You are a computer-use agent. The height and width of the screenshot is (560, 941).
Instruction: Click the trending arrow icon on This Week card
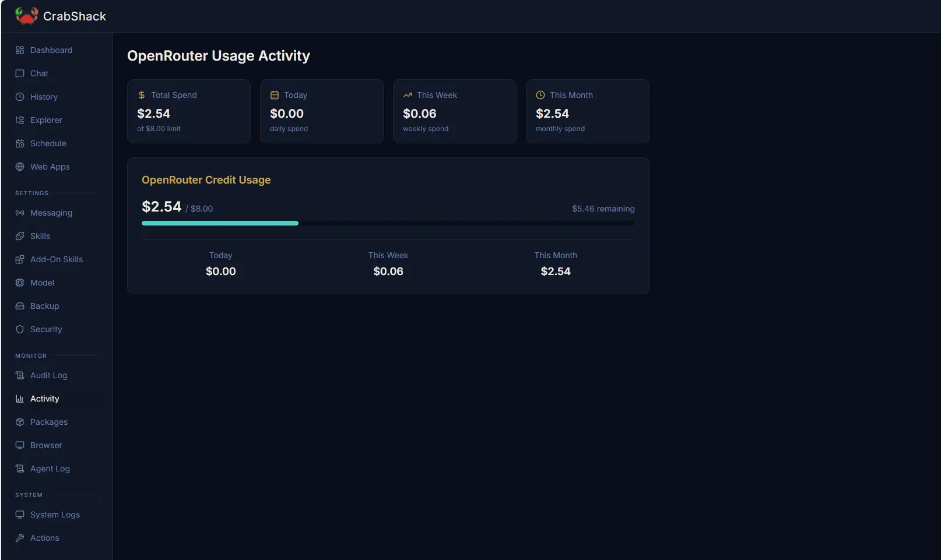pos(408,95)
